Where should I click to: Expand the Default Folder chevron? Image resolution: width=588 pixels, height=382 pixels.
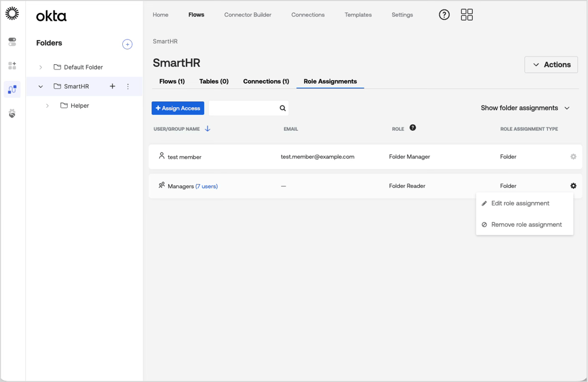coord(41,67)
